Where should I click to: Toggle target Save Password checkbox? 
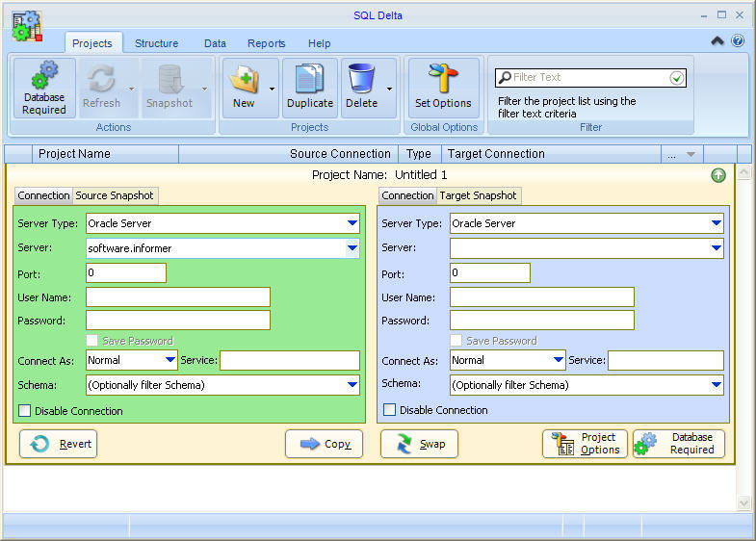[x=456, y=341]
